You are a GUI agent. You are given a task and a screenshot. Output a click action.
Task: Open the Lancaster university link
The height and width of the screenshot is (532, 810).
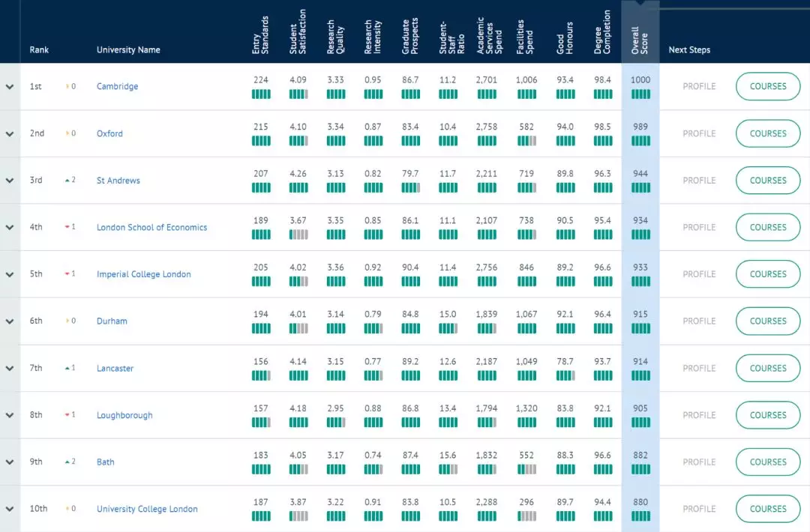coord(115,368)
